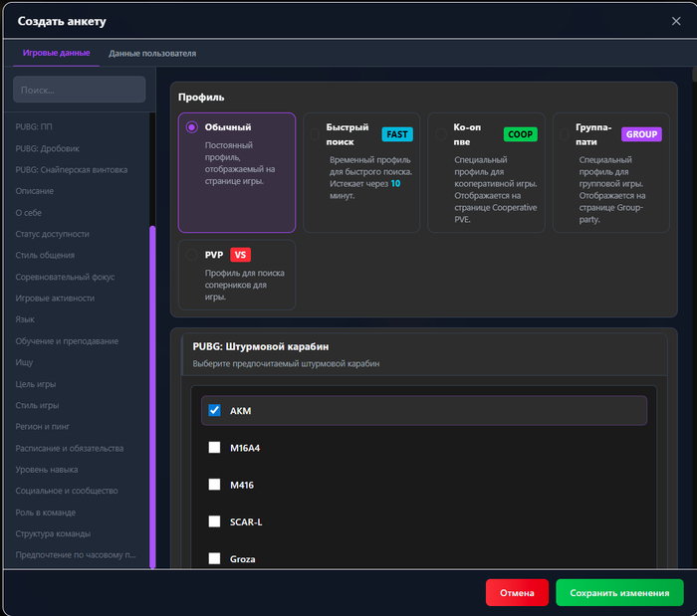Open the Игровые данные tab
This screenshot has width=697, height=616.
point(57,53)
